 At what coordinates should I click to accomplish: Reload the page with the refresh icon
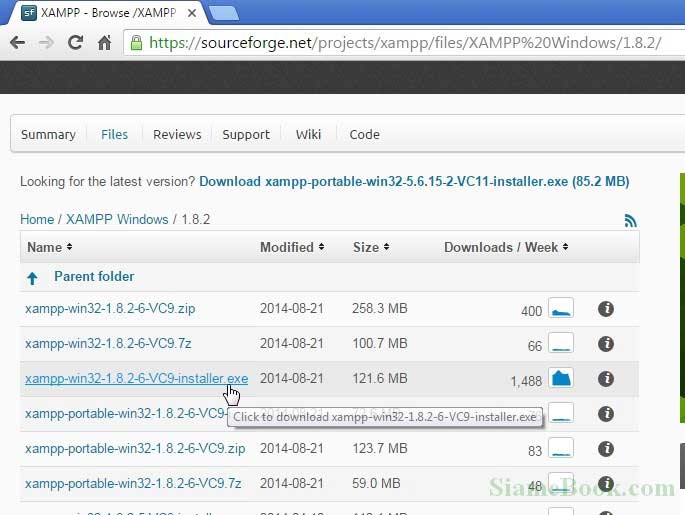point(75,42)
